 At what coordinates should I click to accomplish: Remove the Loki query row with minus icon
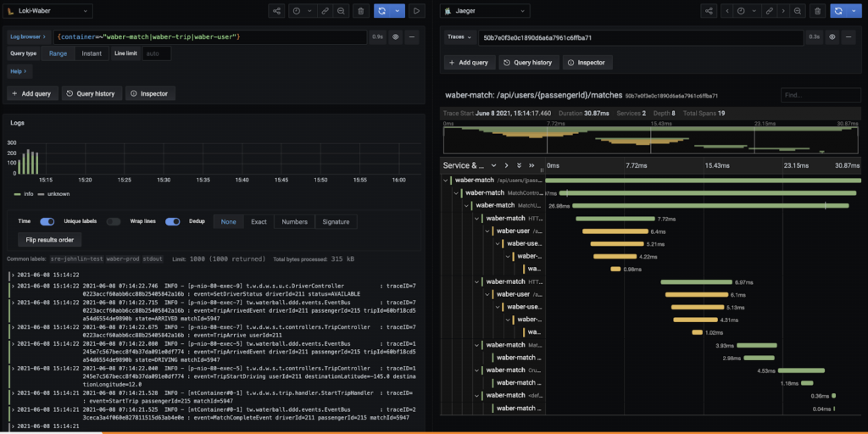[411, 37]
